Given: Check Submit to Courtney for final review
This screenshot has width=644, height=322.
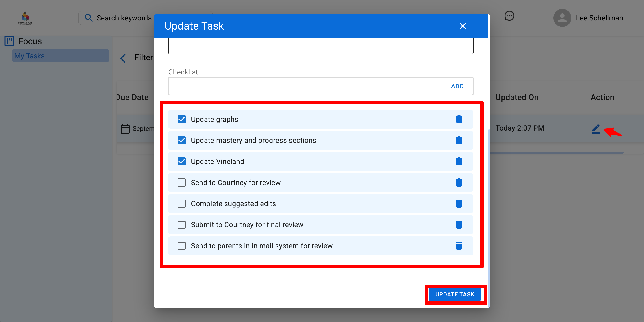Looking at the screenshot, I should click(181, 225).
